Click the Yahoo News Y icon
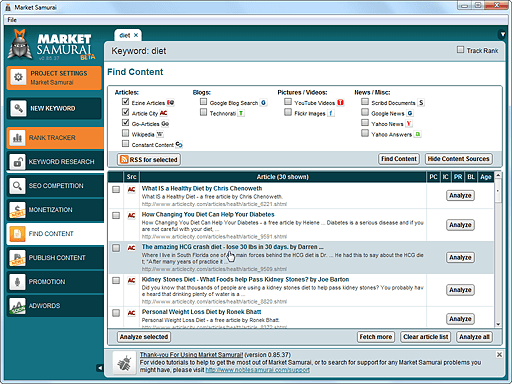Screen dimensions: 512x384 tap(409, 124)
